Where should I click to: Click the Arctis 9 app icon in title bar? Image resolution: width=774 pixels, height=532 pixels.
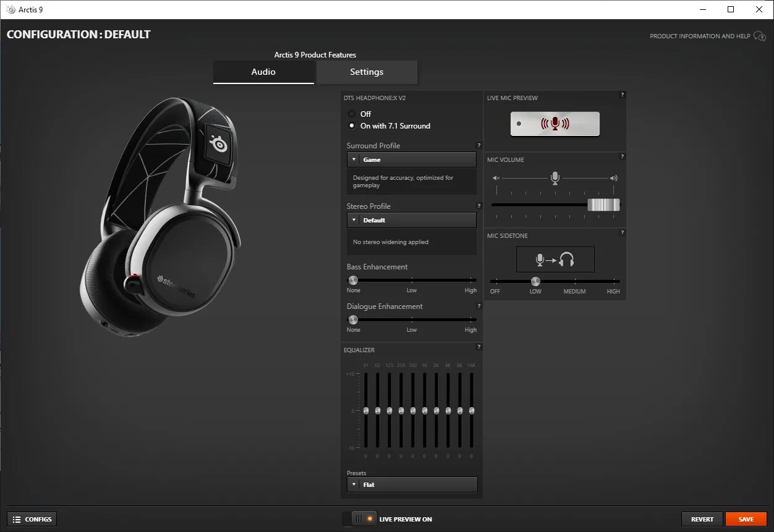point(11,10)
